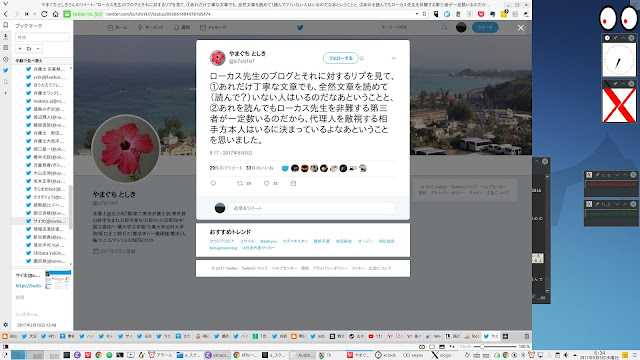Screen dimensions: 640x360
Task: Like the tweet with the heart icon
Action: 267,184
